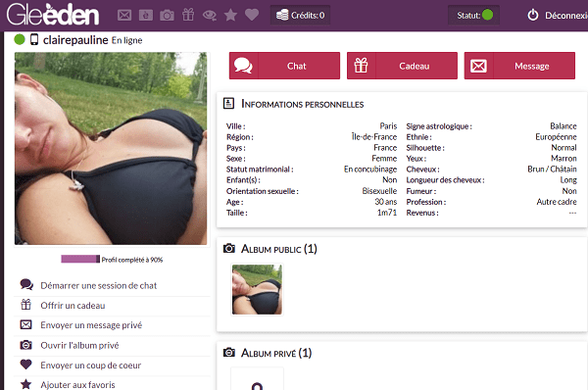Click the red Cadeau button
The width and height of the screenshot is (588, 390).
click(x=402, y=66)
